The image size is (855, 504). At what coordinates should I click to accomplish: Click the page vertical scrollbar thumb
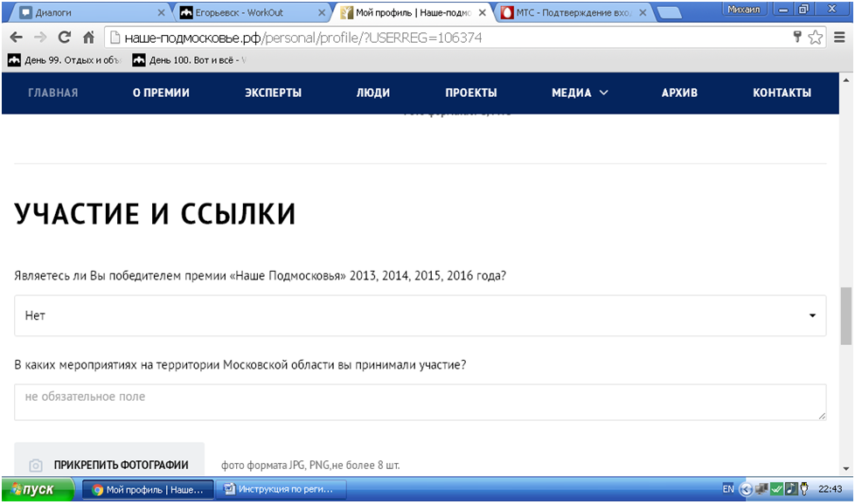[845, 315]
